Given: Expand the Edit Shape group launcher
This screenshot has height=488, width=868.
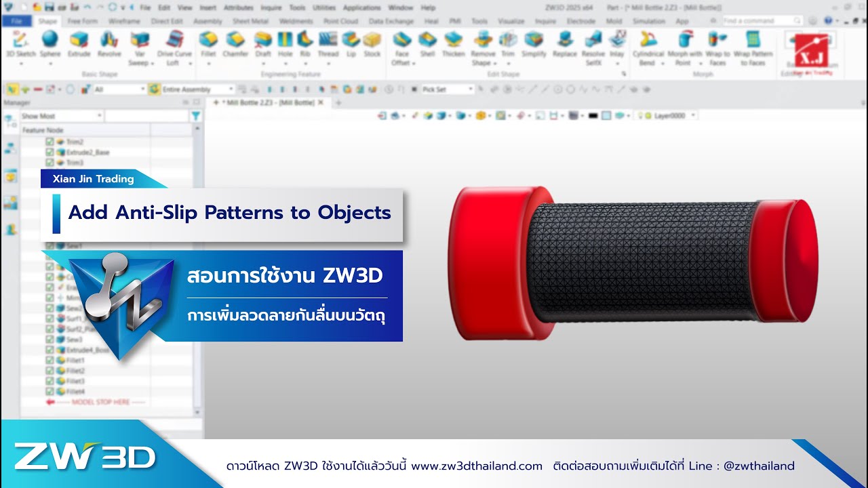Looking at the screenshot, I should (x=623, y=74).
